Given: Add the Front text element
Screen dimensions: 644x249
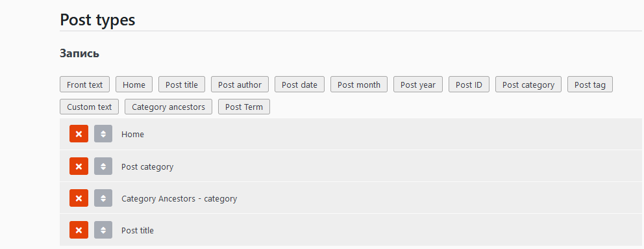Looking at the screenshot, I should pos(84,85).
